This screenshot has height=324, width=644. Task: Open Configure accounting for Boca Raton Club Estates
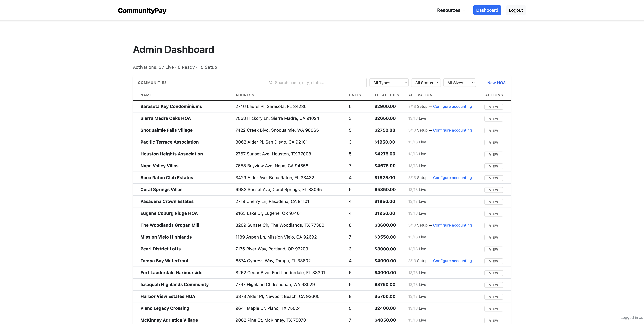pyautogui.click(x=452, y=178)
